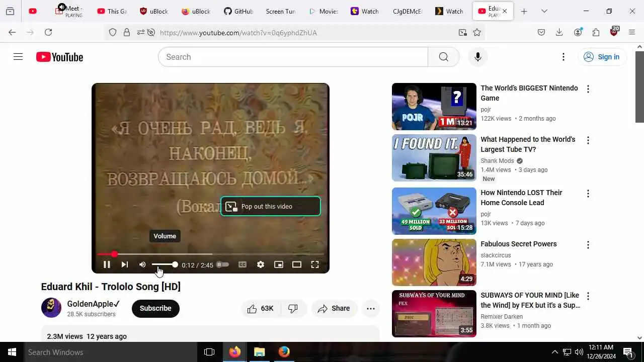Viewport: 644px width, 362px height.
Task: Save page to Pocket
Action: point(541,32)
